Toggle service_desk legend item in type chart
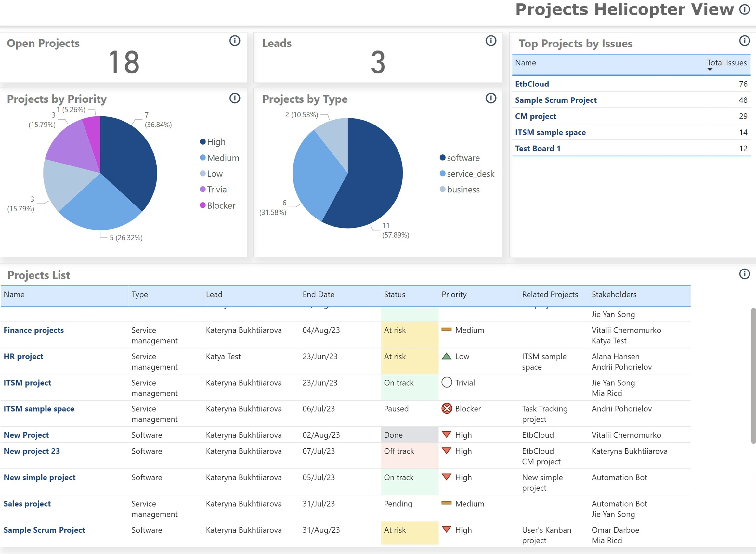756x554 pixels. tap(470, 174)
